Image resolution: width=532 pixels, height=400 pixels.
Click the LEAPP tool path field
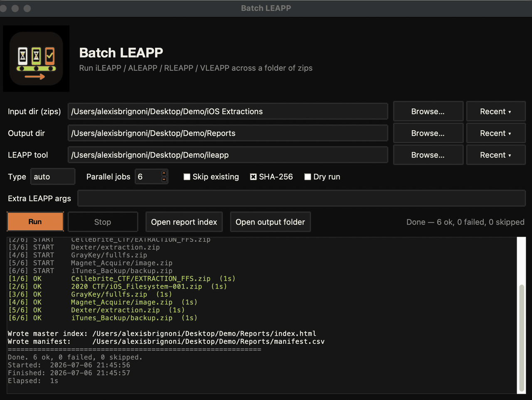(228, 155)
